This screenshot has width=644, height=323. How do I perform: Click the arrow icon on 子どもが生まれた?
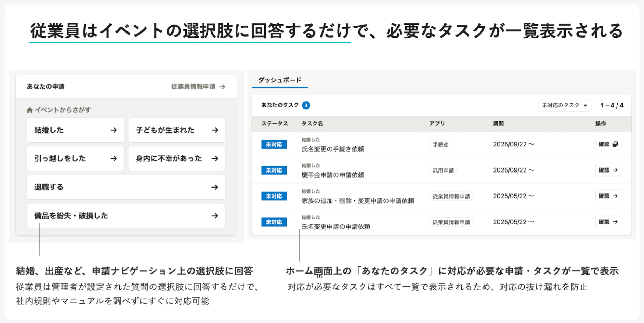215,130
